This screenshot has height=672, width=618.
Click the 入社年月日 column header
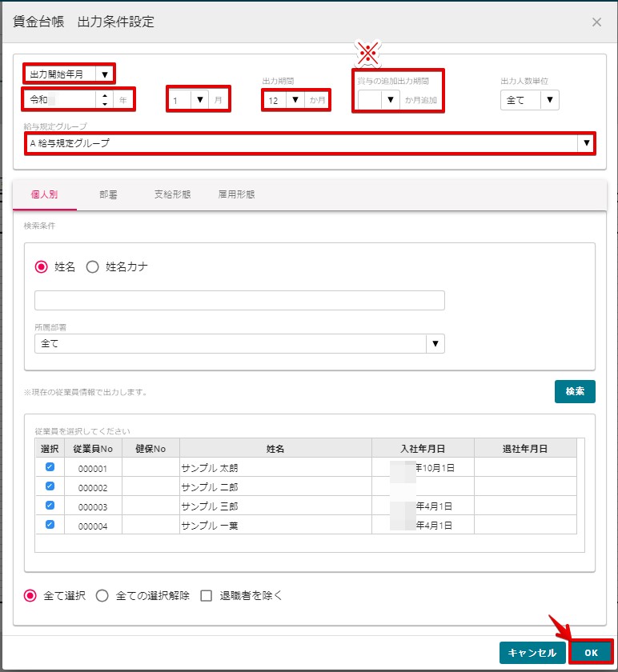click(x=423, y=449)
